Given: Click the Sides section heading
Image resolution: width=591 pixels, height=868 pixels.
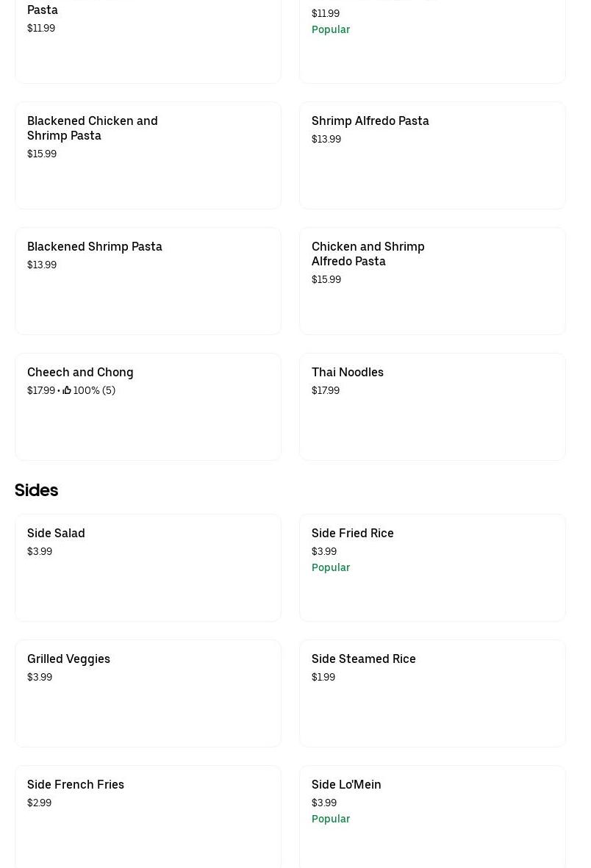Looking at the screenshot, I should pyautogui.click(x=36, y=490).
